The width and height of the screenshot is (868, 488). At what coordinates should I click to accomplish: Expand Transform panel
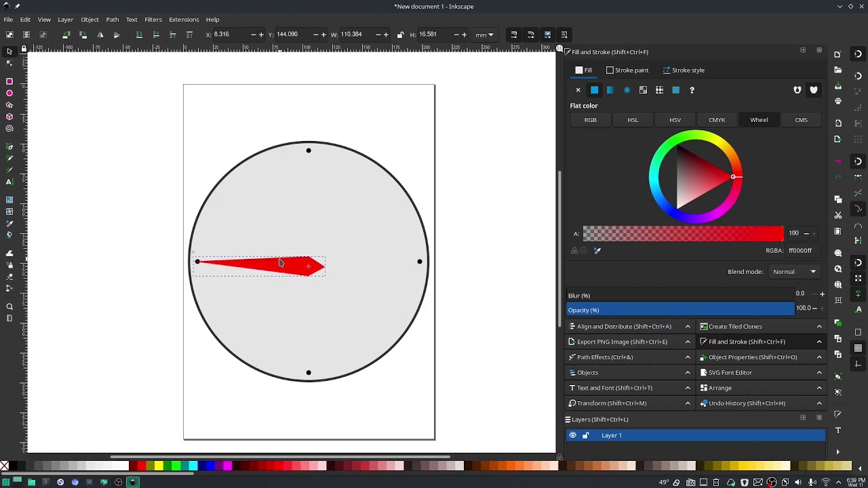[629, 403]
